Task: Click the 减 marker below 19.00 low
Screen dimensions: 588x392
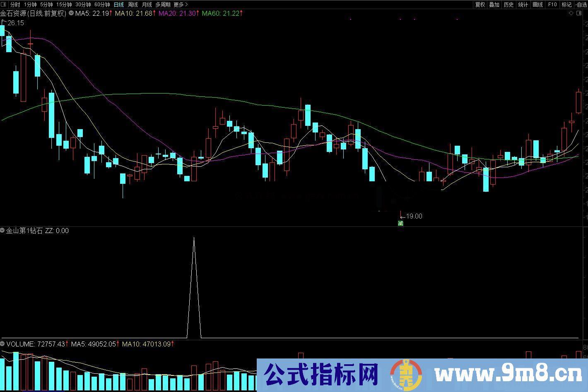Action: point(400,224)
